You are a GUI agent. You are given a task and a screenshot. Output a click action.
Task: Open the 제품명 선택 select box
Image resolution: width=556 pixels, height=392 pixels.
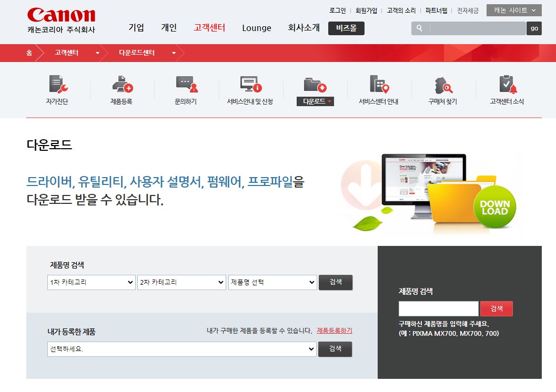pos(272,282)
